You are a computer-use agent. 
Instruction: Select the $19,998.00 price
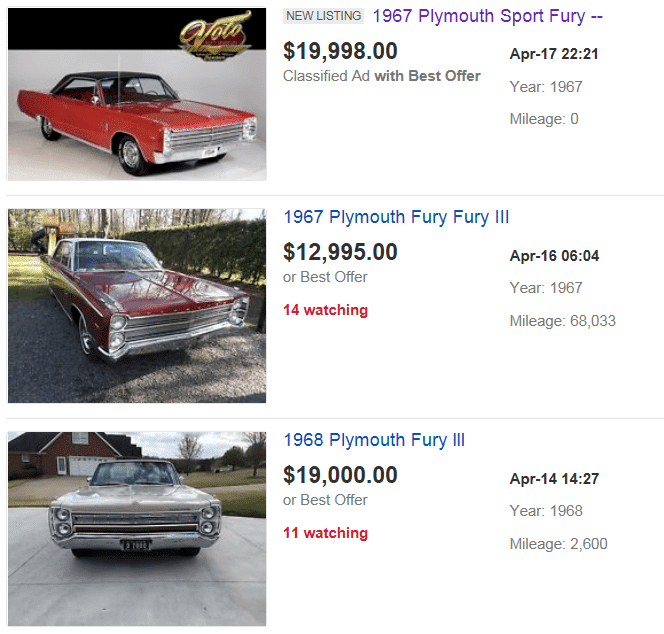340,51
